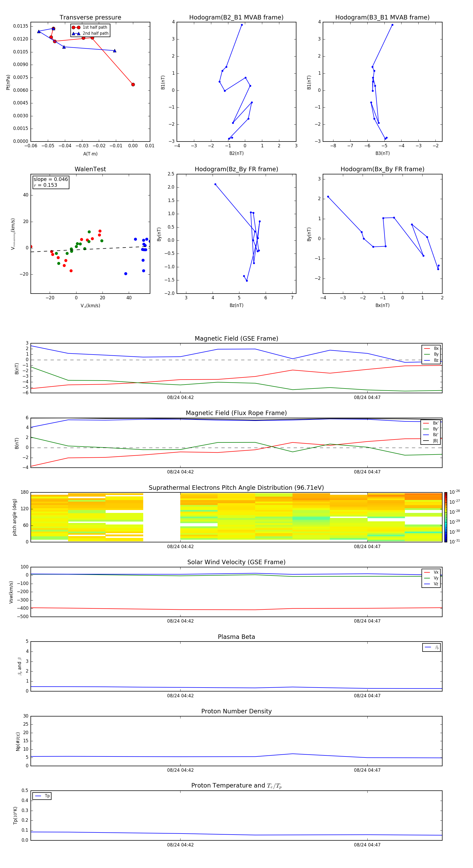The height and width of the screenshot is (868, 473).
Task: Click the βp legend in Plasma Beta panel
Action: [x=431, y=647]
